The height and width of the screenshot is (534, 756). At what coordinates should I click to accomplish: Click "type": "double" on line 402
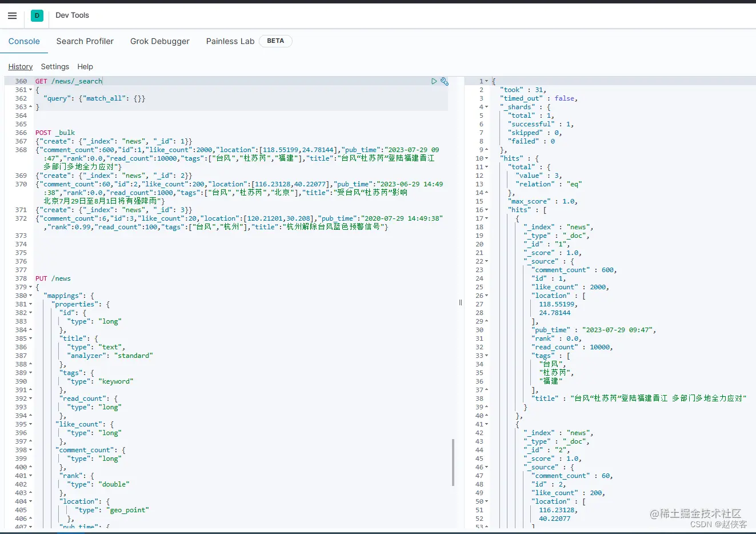(x=98, y=484)
